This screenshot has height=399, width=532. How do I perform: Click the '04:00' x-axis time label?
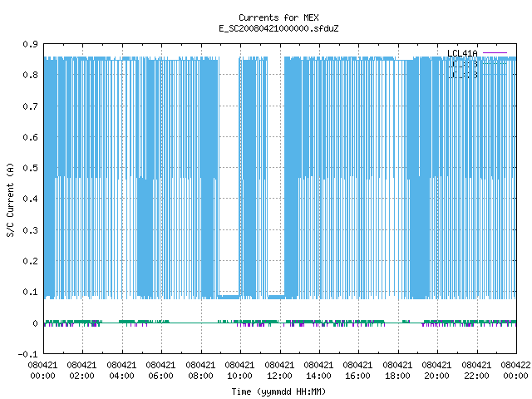(121, 377)
